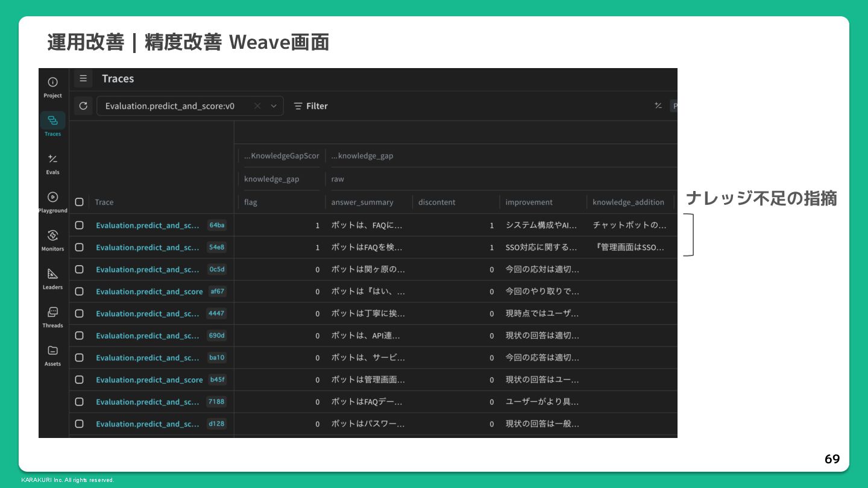Tick the select-all checkbox in the Trace header
The height and width of the screenshot is (488, 868).
click(x=79, y=202)
